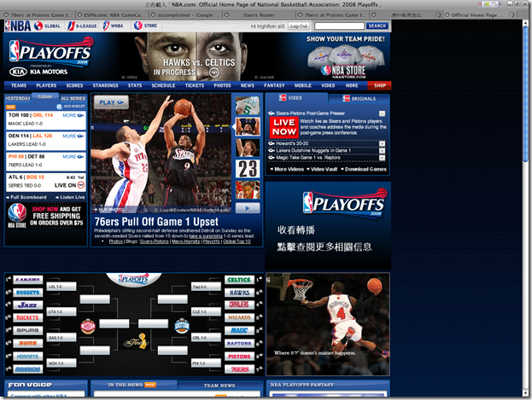Open the Hawks vs. Celtics in-progress banner
Screen dimensions: 532x400
click(x=194, y=67)
